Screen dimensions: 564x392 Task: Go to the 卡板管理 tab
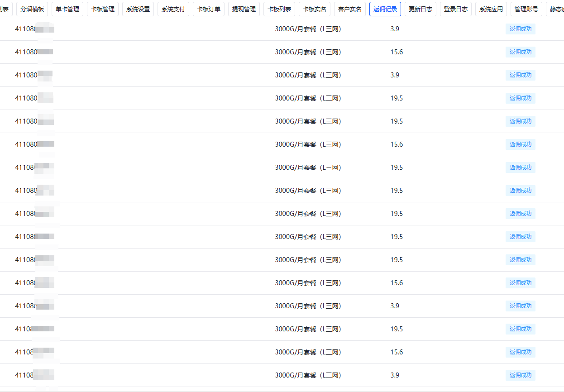click(x=103, y=9)
